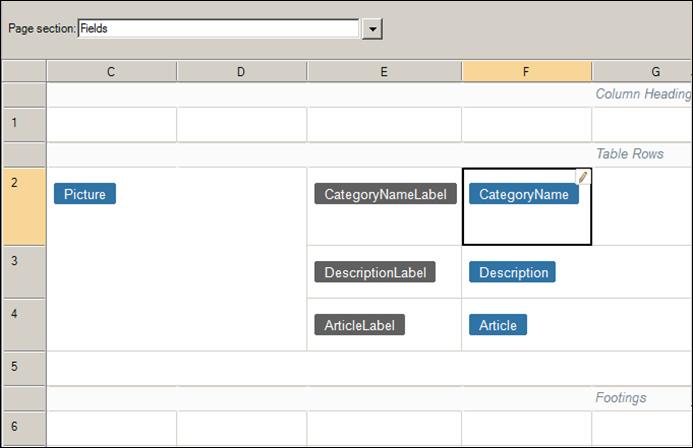Select the CategoryName field tag
Image resolution: width=693 pixels, height=448 pixels.
tap(524, 194)
